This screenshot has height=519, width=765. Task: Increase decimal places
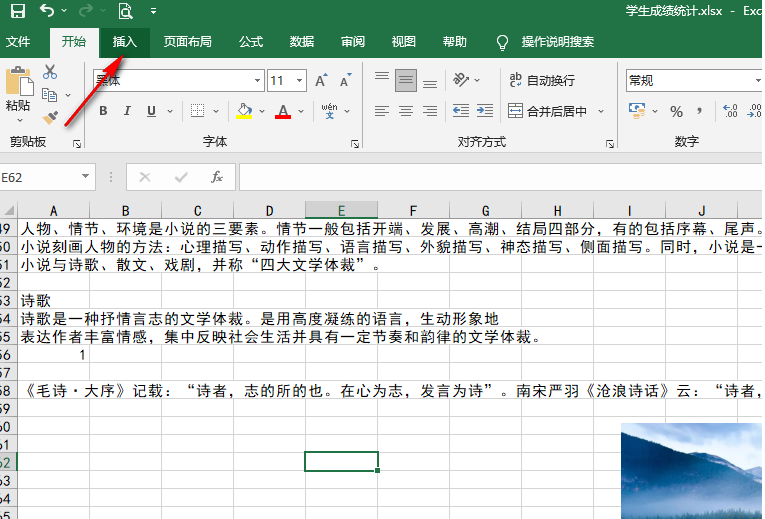(730, 111)
